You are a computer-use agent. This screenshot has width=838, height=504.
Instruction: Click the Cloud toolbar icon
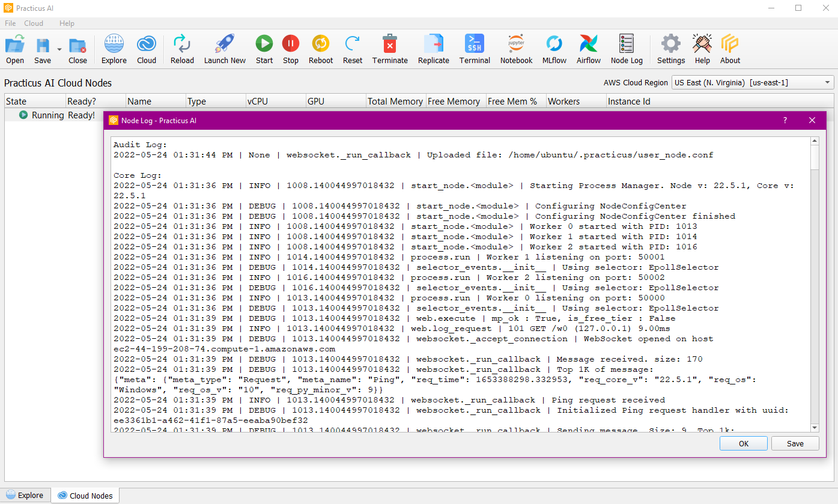pyautogui.click(x=147, y=49)
